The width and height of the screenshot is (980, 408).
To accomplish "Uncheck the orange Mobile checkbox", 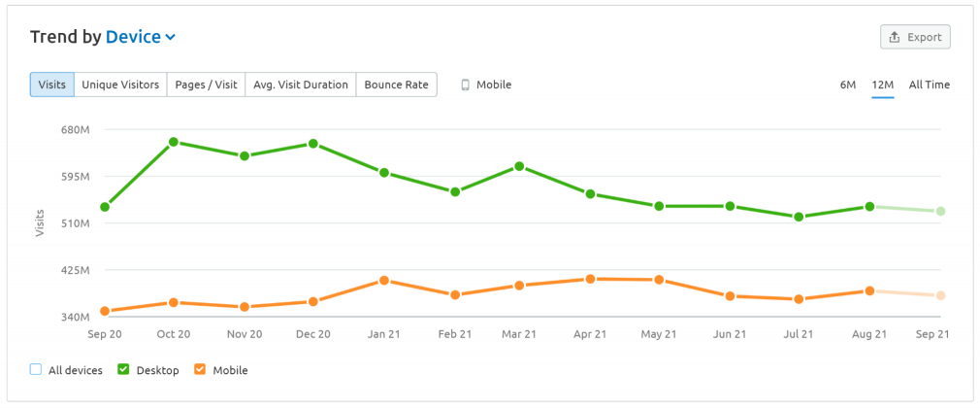I will pos(200,370).
